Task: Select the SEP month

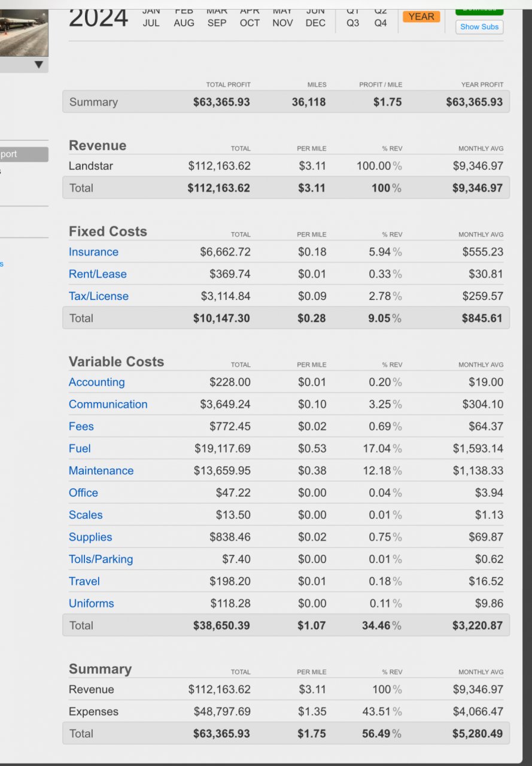Action: (x=217, y=23)
